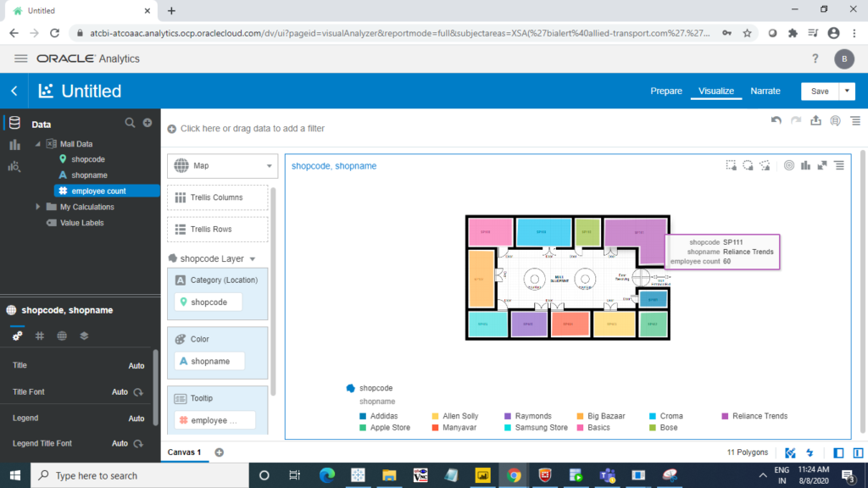Open the Visualizations panel in left sidebar
Viewport: 868px width, 488px height.
14,143
